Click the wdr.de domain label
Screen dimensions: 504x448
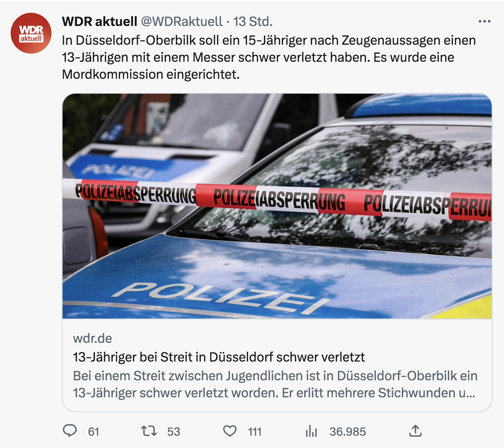92,338
